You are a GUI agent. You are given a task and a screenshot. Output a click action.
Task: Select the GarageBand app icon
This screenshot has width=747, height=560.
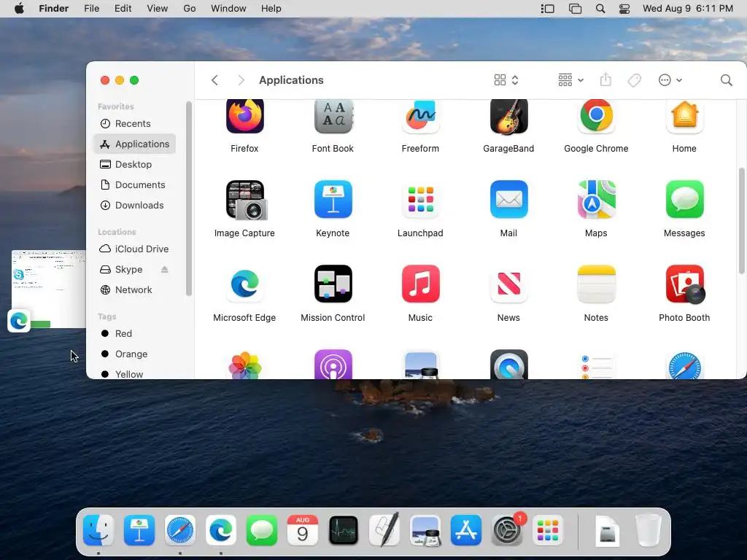point(508,116)
